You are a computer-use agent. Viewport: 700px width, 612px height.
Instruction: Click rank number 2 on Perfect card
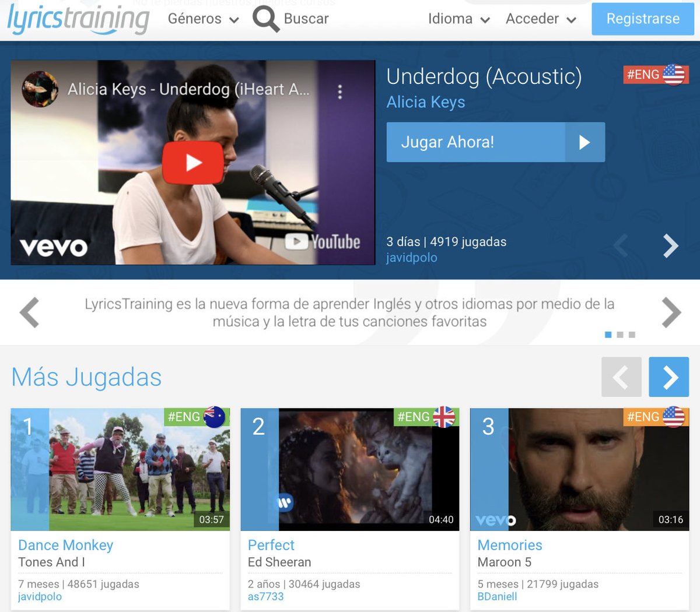(258, 427)
